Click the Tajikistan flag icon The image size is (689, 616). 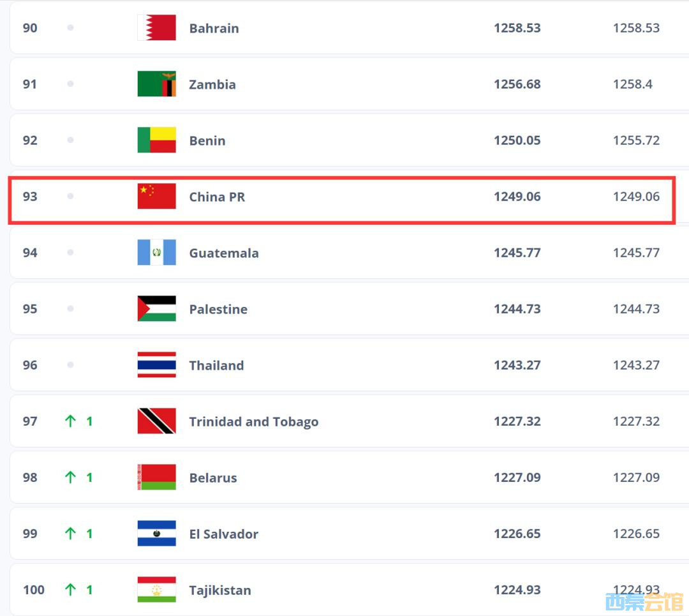click(x=156, y=590)
